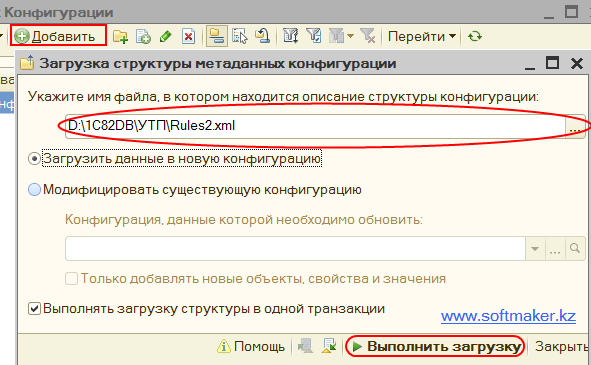Click the save settings icon in the bottom bar
This screenshot has height=365, width=591.
tap(329, 346)
